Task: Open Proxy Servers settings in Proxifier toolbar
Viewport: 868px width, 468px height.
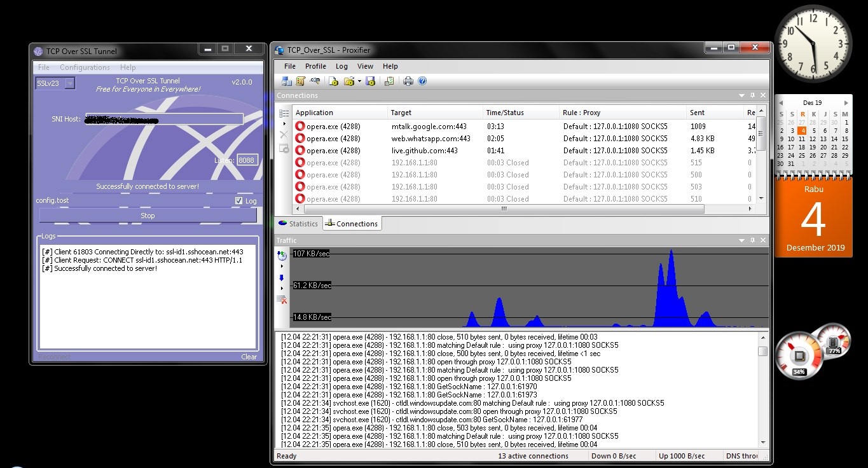Action: (286, 81)
